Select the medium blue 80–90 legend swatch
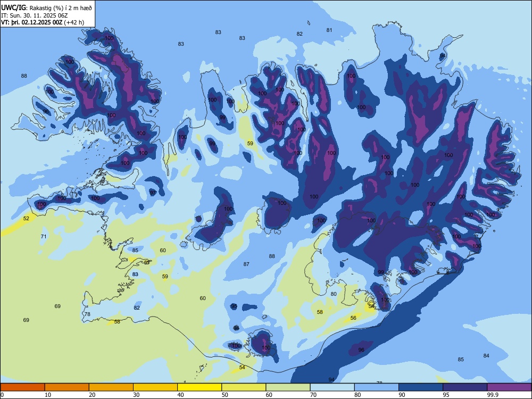532x399 pixels. 377,387
